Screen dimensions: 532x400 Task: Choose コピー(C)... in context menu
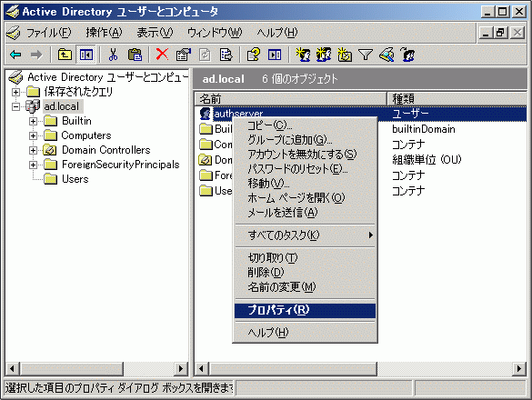pyautogui.click(x=305, y=125)
